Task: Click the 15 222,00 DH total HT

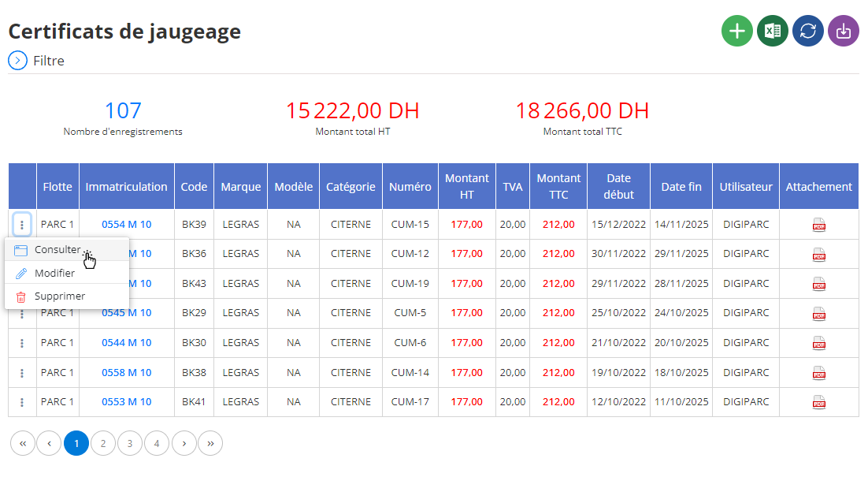Action: (x=353, y=111)
